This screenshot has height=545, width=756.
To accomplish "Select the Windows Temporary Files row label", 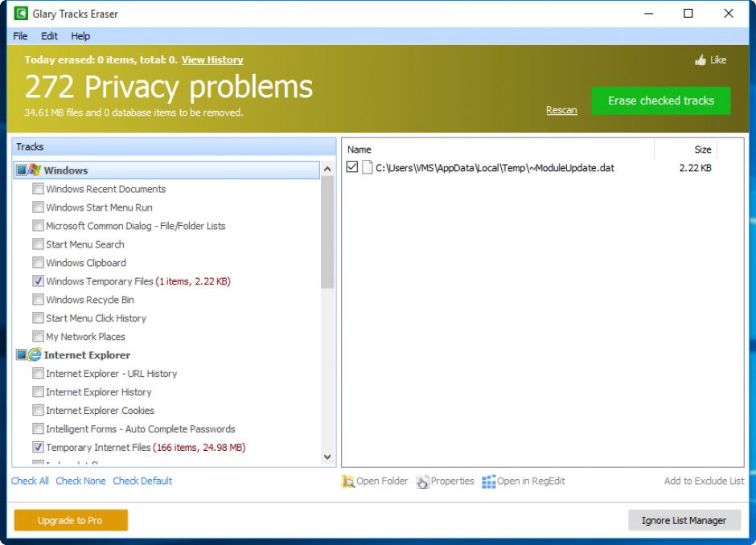I will (138, 281).
